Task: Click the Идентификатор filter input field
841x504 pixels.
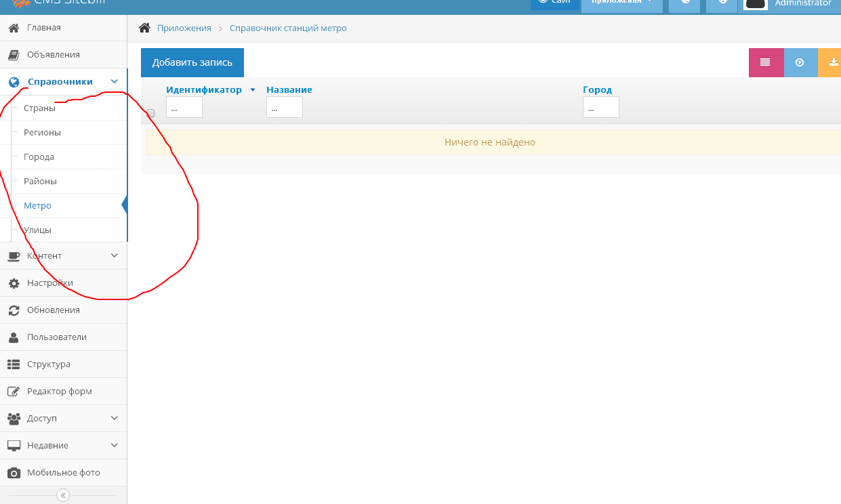Action: coord(184,107)
